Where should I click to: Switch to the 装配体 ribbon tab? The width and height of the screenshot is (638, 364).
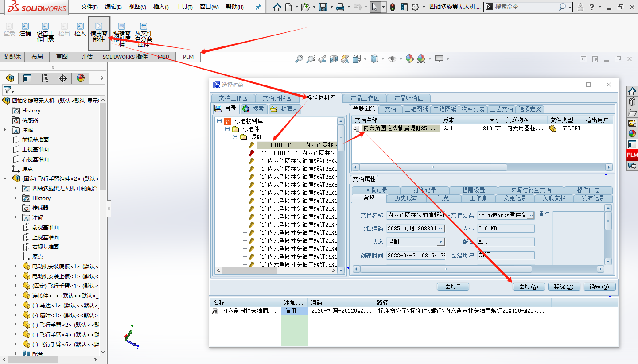(x=12, y=57)
